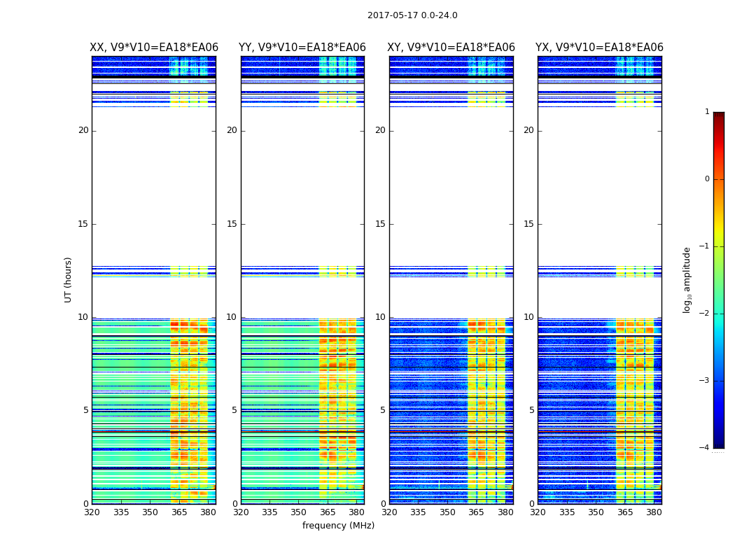Image resolution: width=735 pixels, height=560 pixels.
Task: Click the UT (hours) axis label
Action: (x=68, y=280)
